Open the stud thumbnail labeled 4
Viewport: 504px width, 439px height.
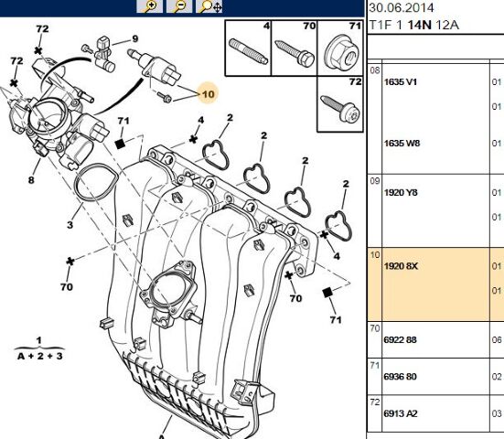point(248,48)
